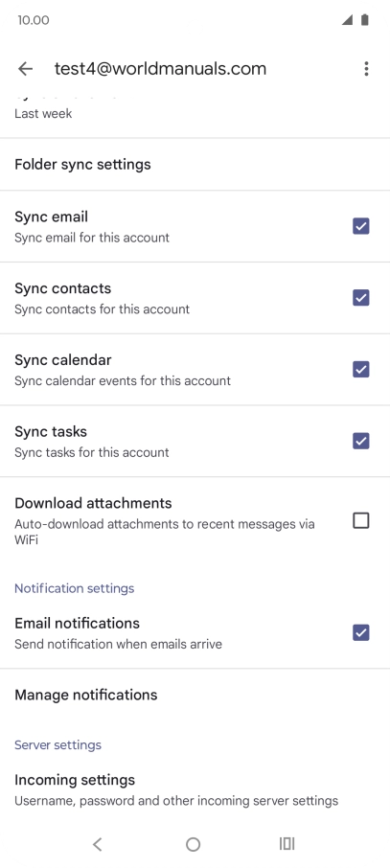
Task: Open the three-dot overflow menu
Action: [x=366, y=69]
